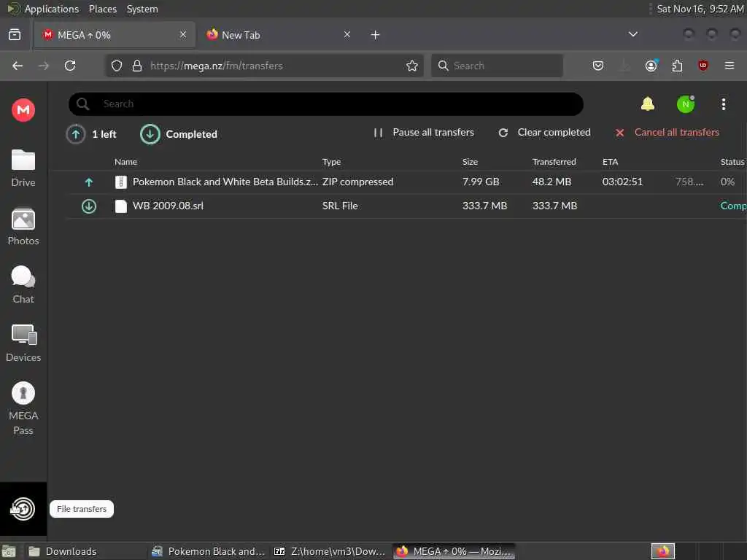Clear completed transfers
747x560 pixels.
(x=544, y=133)
